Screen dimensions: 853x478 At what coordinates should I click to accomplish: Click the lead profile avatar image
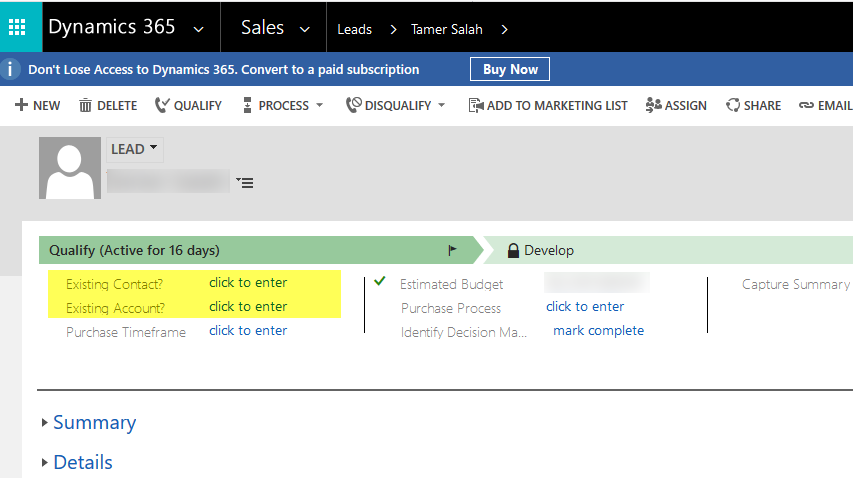[x=70, y=168]
